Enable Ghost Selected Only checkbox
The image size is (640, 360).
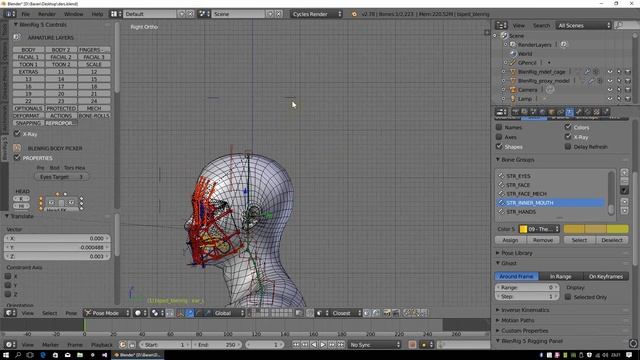click(x=568, y=297)
